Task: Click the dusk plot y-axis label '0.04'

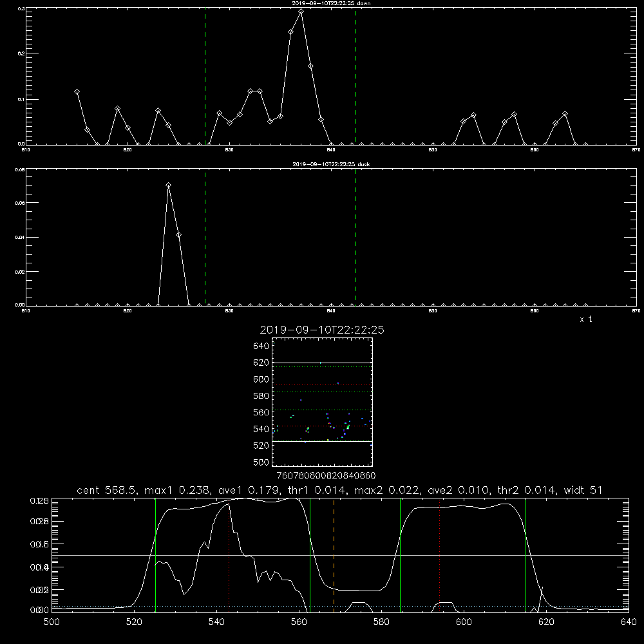Action: pos(20,238)
